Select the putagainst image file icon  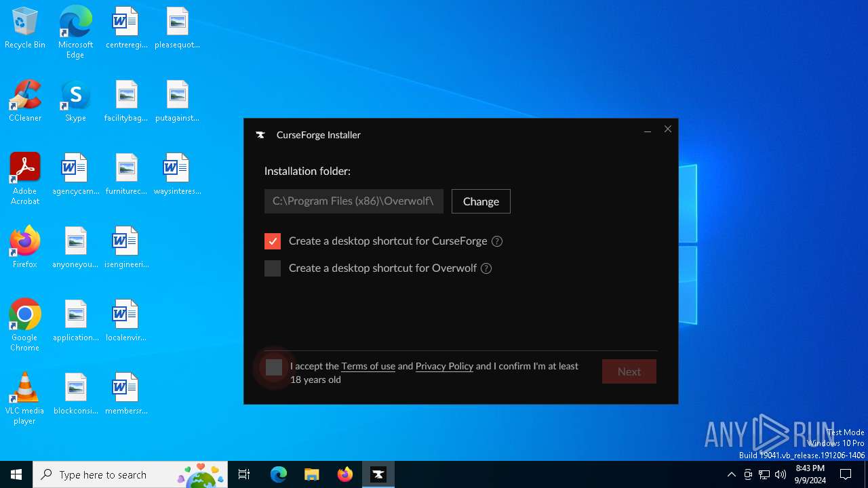[177, 101]
